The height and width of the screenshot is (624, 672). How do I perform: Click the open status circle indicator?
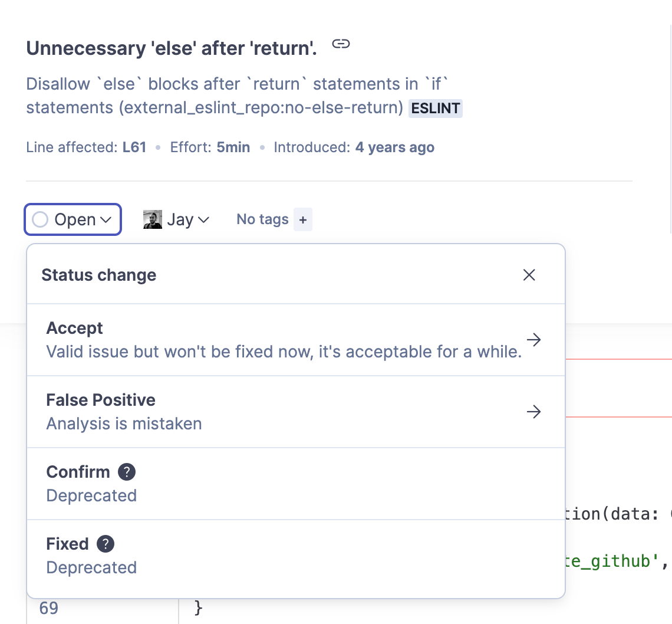pos(40,220)
